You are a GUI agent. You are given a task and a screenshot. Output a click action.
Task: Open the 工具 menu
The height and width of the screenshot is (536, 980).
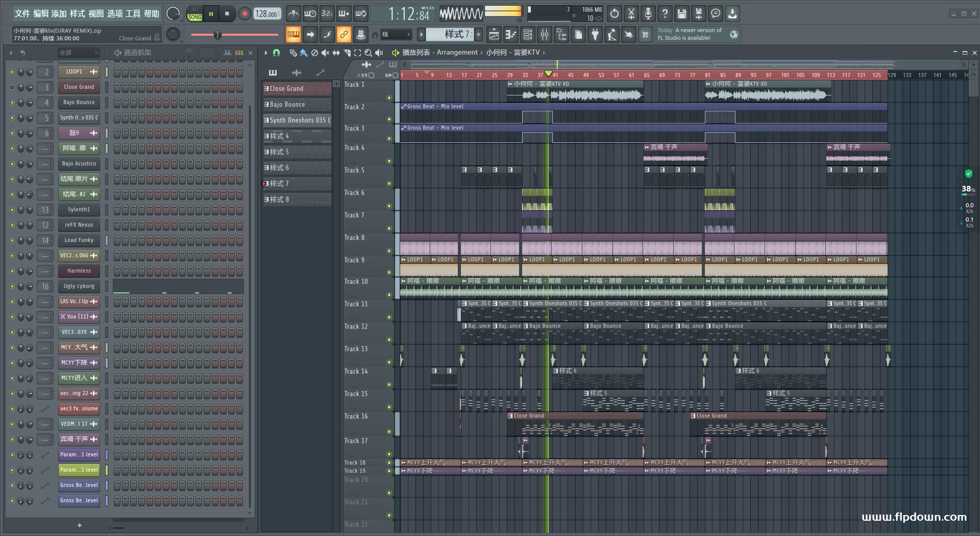pyautogui.click(x=133, y=14)
